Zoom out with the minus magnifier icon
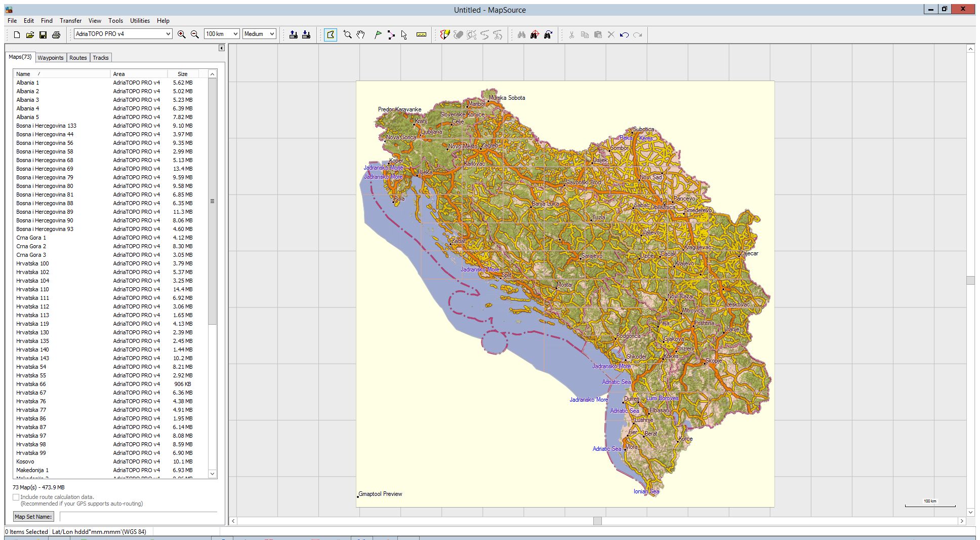This screenshot has height=540, width=980. coord(194,34)
